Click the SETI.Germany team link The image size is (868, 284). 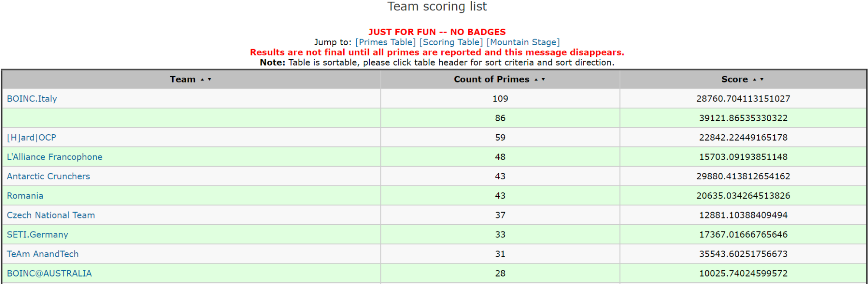(37, 234)
